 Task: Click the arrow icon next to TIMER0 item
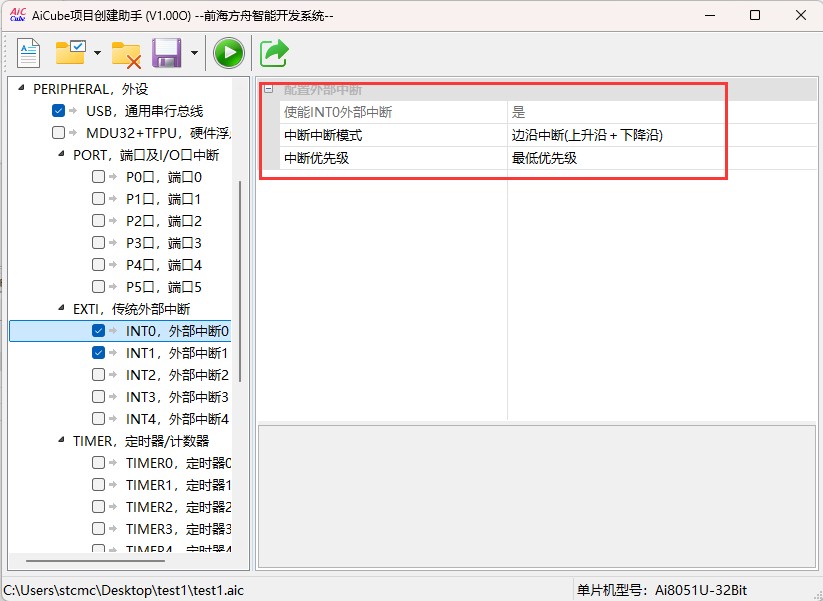113,463
